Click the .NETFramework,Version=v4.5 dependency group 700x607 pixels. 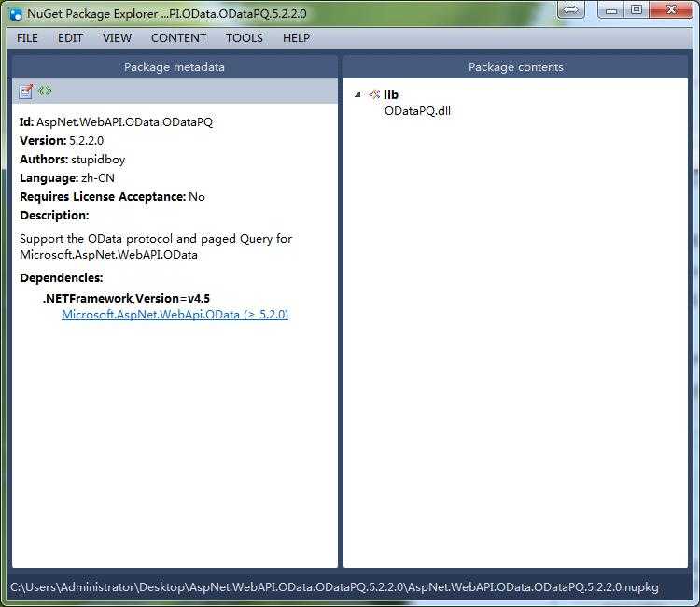coord(126,298)
